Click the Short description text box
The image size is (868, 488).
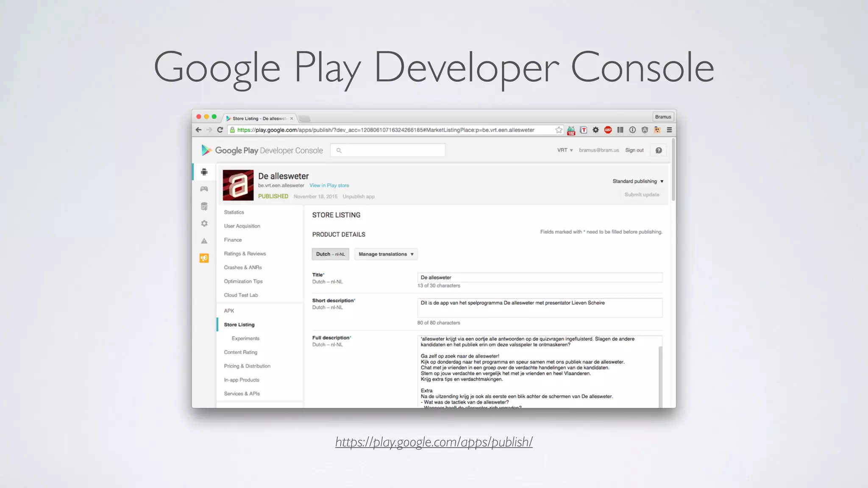(x=540, y=308)
